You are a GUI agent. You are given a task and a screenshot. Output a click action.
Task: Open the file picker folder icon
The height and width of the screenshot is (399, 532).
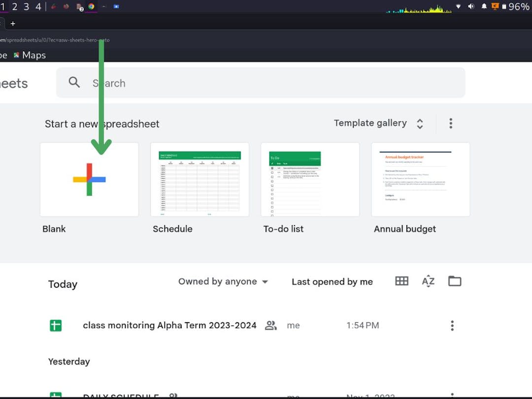pos(454,281)
